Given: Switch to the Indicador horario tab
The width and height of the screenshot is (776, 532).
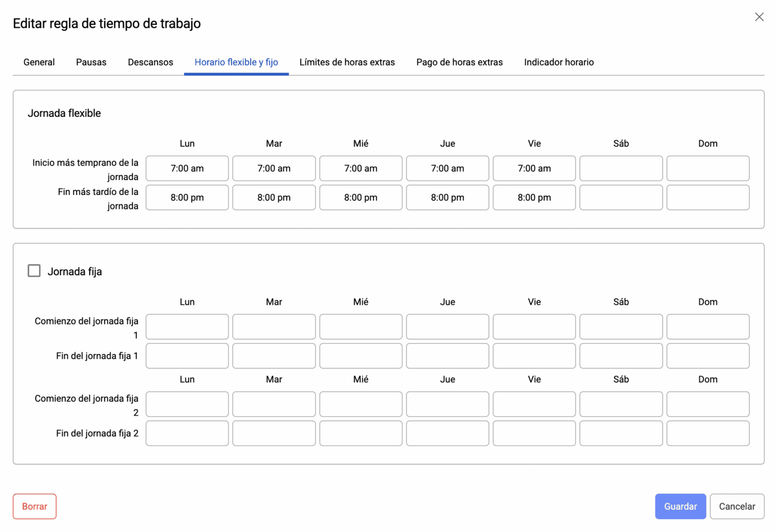Looking at the screenshot, I should (x=559, y=62).
